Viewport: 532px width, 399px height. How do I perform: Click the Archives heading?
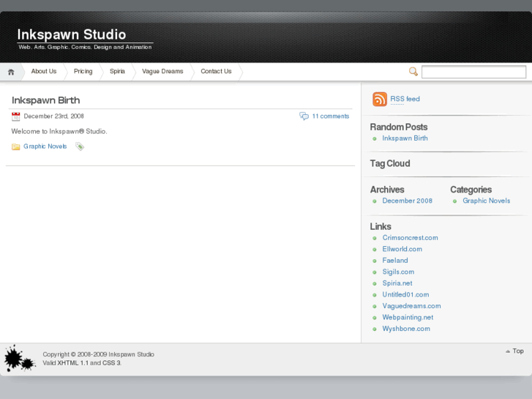(x=387, y=190)
